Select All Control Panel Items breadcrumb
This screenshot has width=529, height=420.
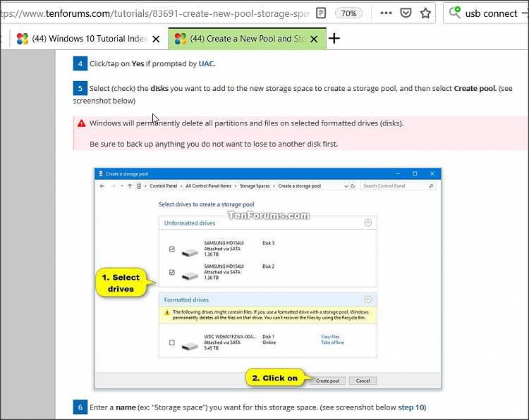209,186
